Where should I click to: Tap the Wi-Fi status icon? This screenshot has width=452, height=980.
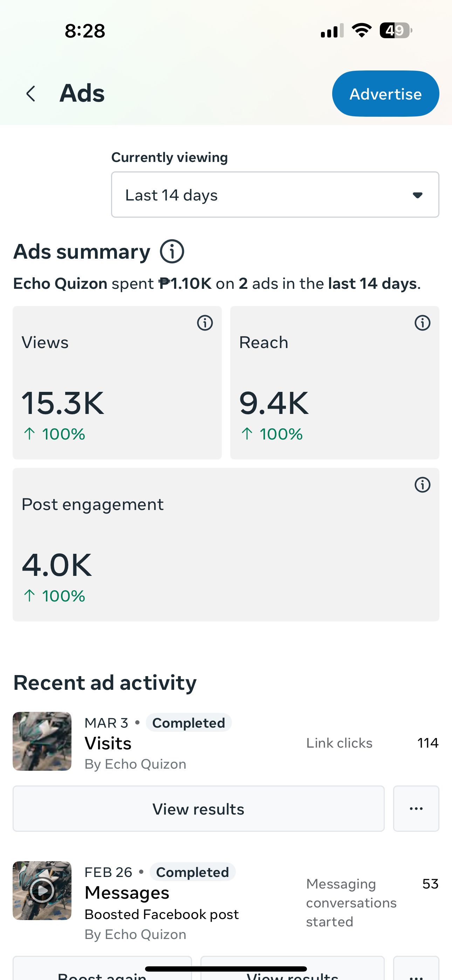pyautogui.click(x=362, y=30)
